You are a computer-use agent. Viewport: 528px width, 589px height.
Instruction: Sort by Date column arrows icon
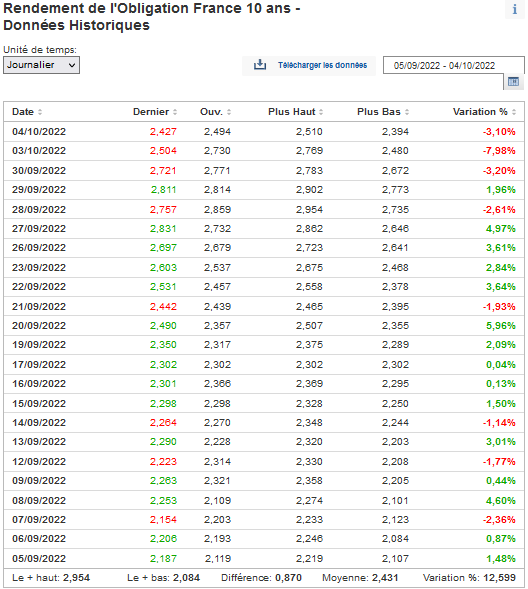(x=40, y=112)
